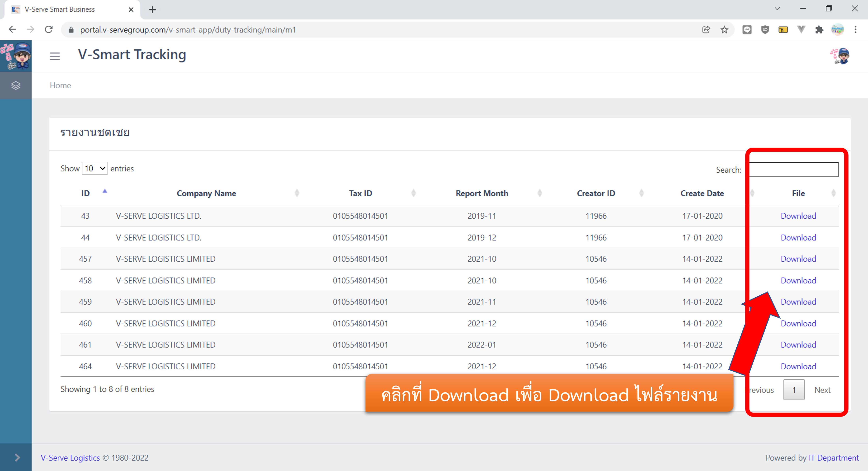Open the tab search chevron
The height and width of the screenshot is (471, 868).
(x=777, y=9)
